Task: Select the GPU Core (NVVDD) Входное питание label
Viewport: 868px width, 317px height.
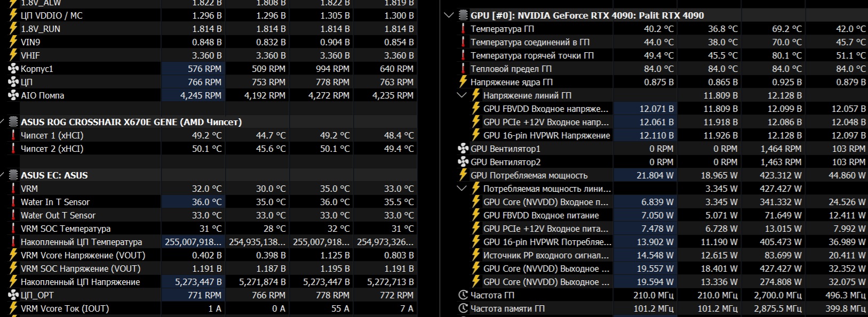Action: click(546, 202)
